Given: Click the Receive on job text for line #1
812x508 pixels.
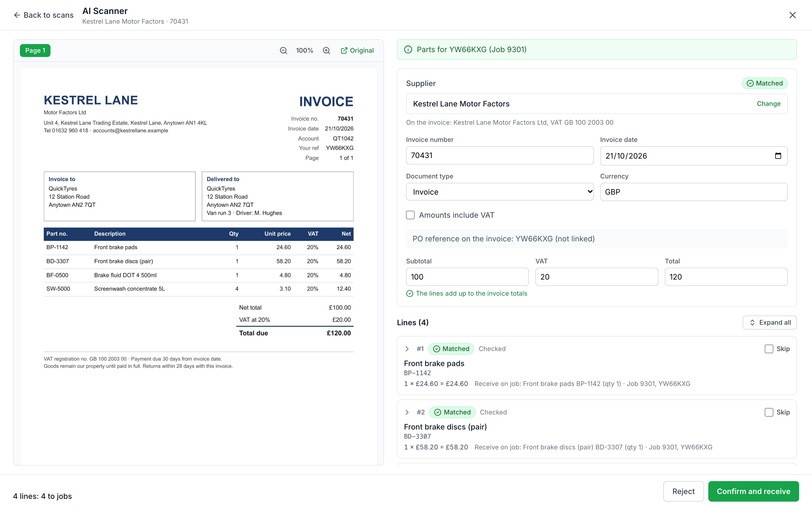Looking at the screenshot, I should pyautogui.click(x=582, y=384).
